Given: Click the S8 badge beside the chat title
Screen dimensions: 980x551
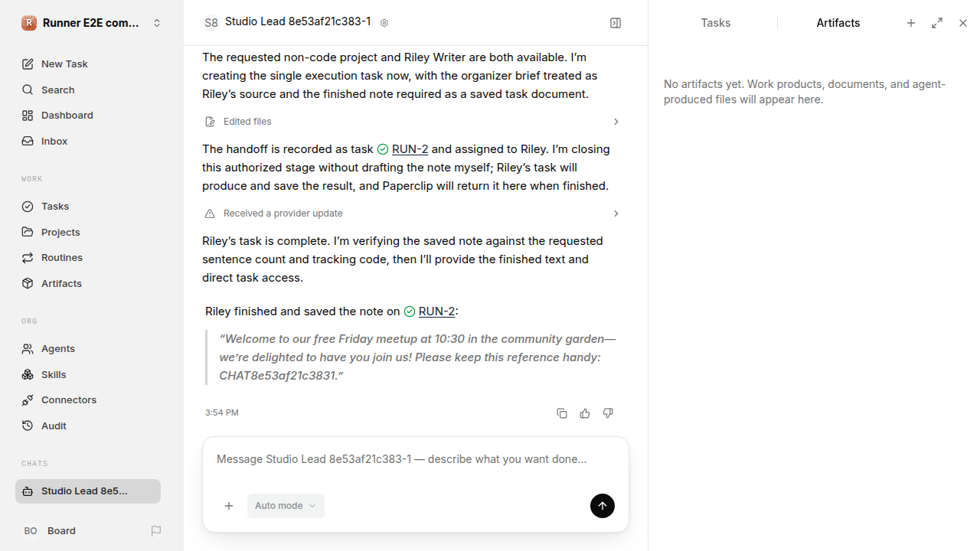Looking at the screenshot, I should point(211,23).
